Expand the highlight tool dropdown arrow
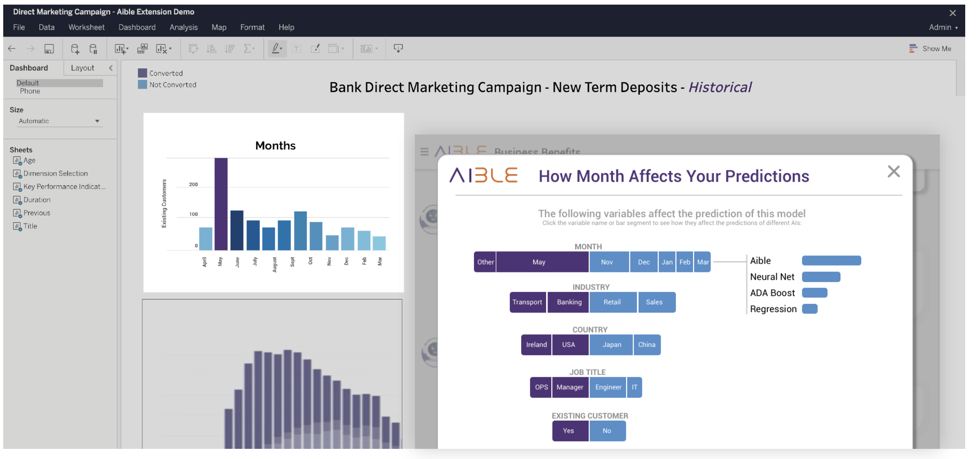Viewport: 980px width, 459px height. (281, 48)
